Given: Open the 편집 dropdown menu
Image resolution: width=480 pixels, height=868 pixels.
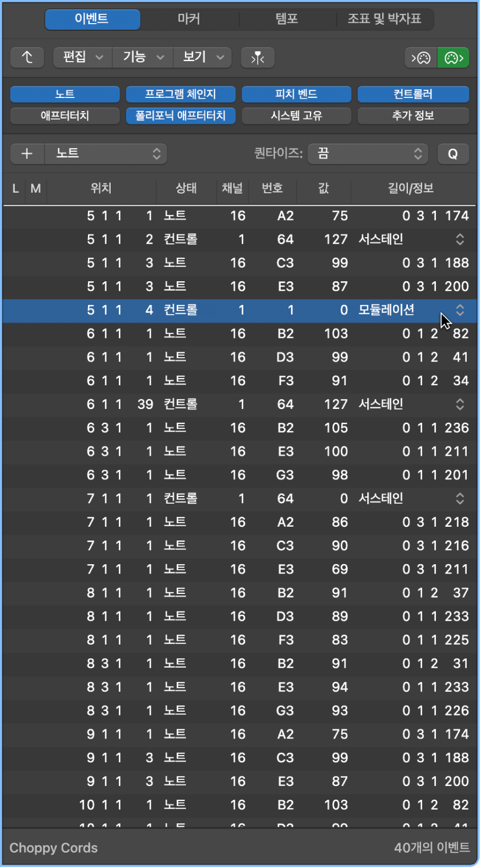Looking at the screenshot, I should 83,57.
